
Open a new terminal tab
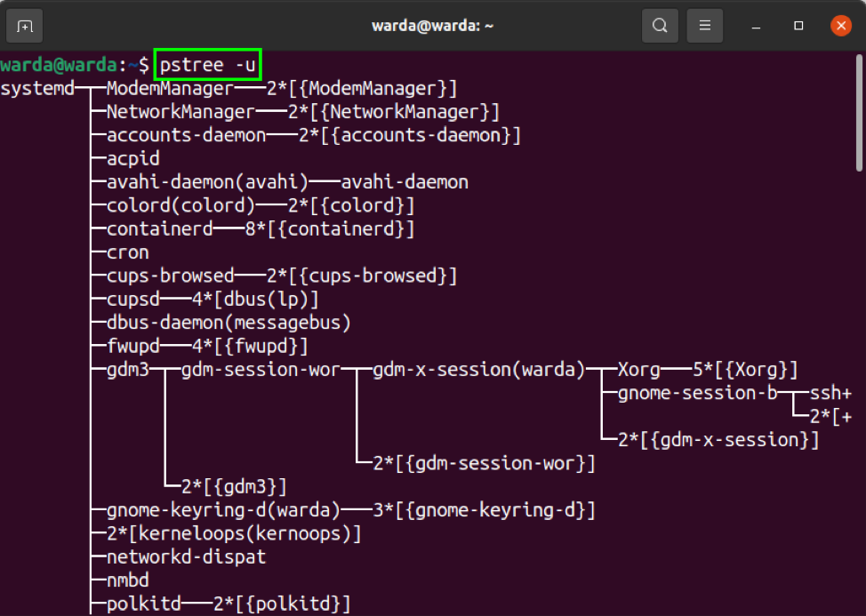click(24, 26)
